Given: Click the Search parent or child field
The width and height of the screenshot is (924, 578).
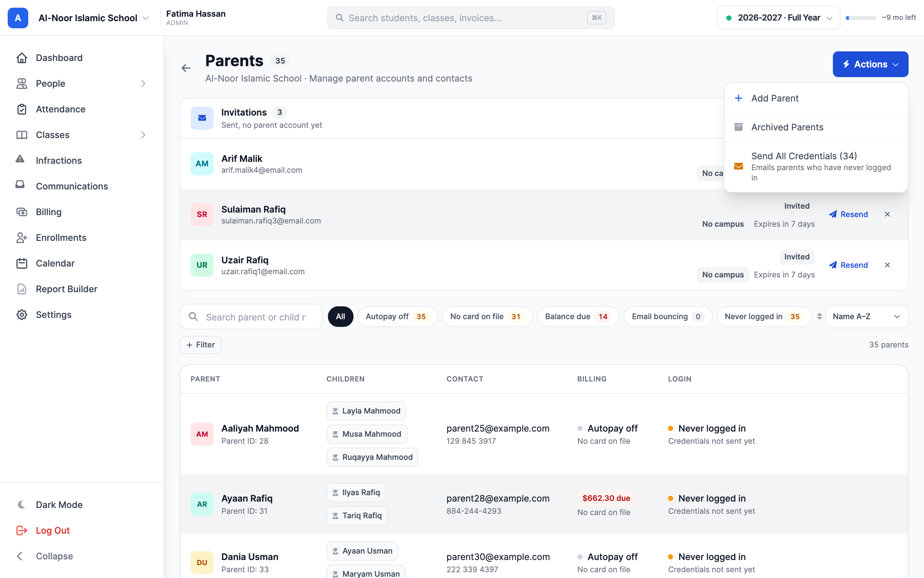Looking at the screenshot, I should (x=251, y=317).
